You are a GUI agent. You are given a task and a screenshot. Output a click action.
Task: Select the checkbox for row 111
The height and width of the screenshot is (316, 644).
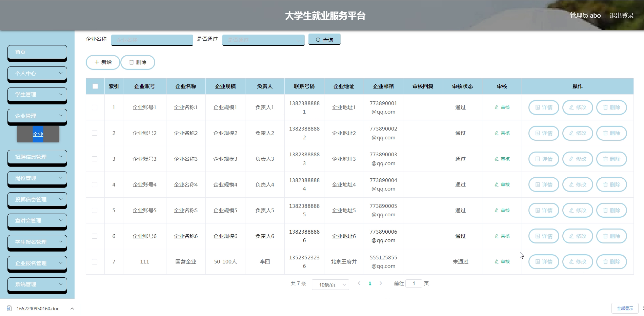(x=95, y=262)
